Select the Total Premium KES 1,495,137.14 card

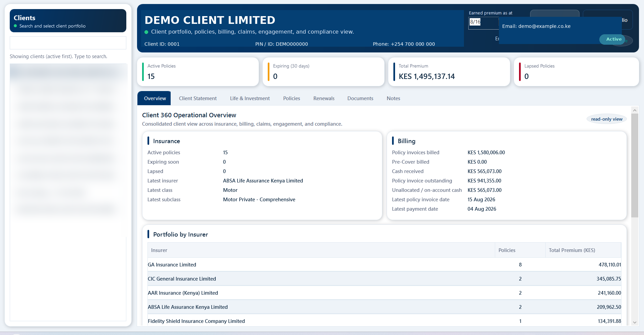pyautogui.click(x=449, y=72)
